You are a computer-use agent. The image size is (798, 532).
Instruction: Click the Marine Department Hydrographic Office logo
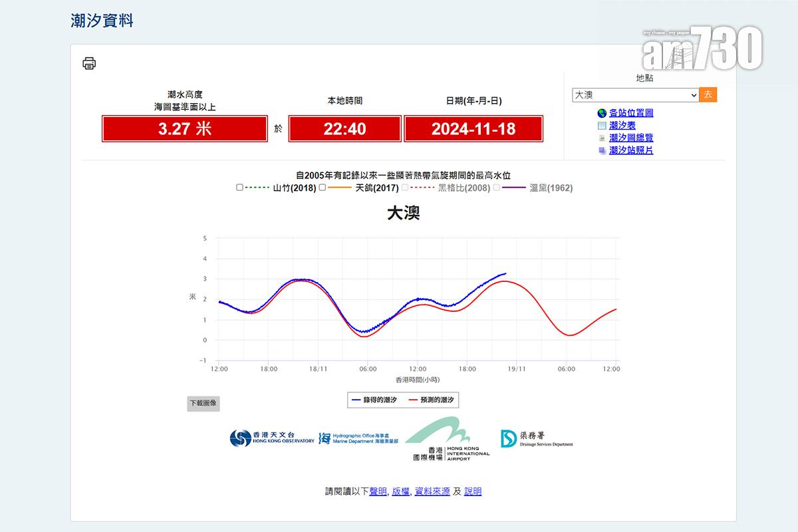[359, 438]
